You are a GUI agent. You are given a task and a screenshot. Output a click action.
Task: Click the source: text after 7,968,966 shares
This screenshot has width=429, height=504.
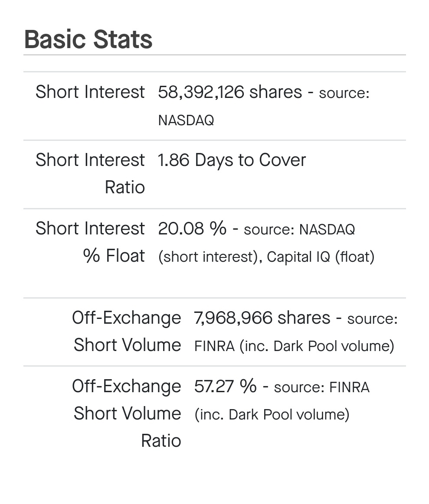coord(372,319)
